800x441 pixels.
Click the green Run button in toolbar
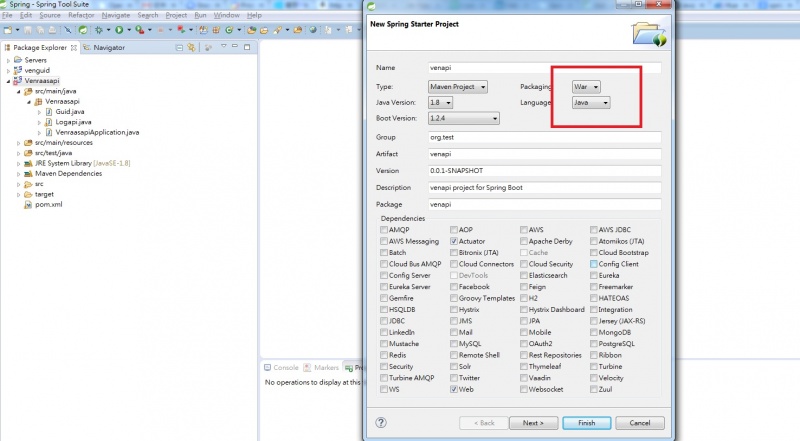click(120, 31)
